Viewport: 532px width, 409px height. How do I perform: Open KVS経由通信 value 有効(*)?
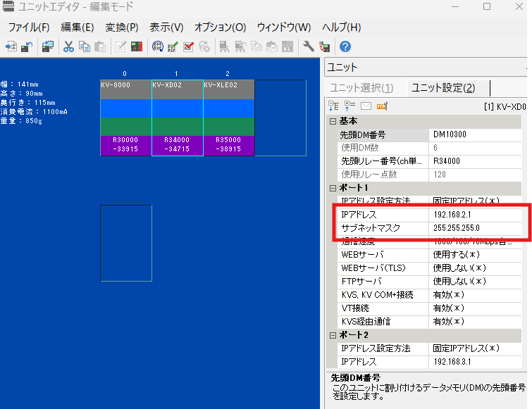(476, 322)
